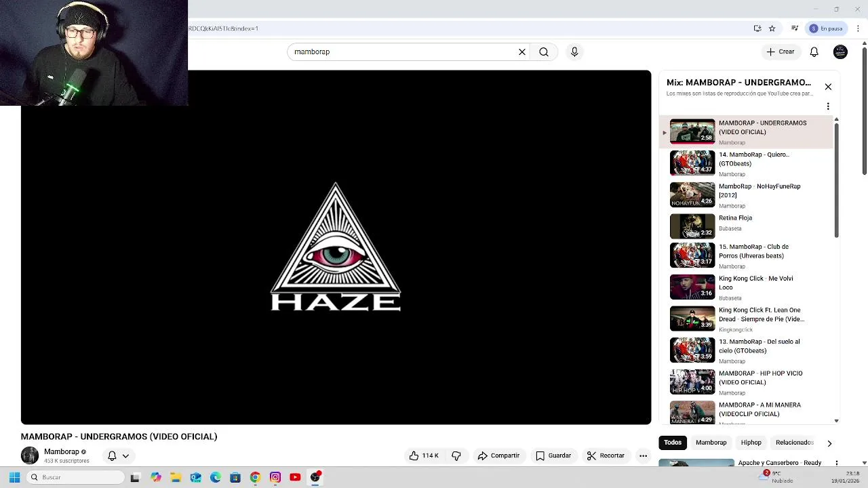Clip the video using Recortar
Screen dimensions: 868x488
click(x=606, y=455)
